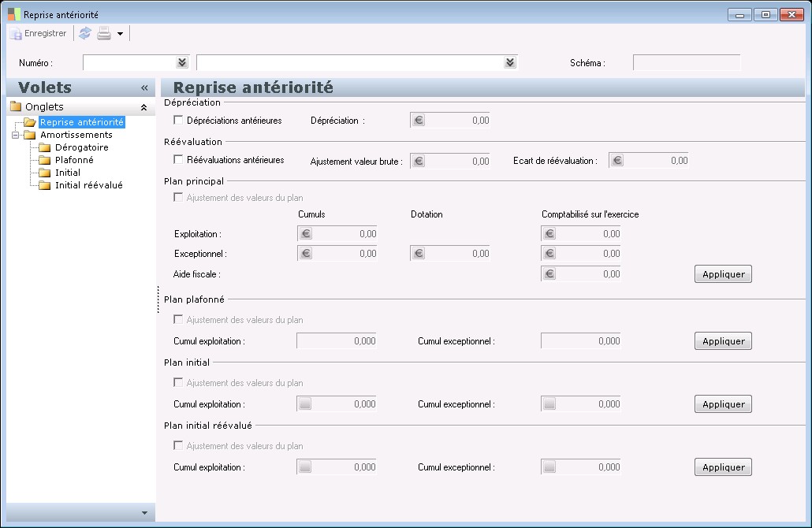Click Appliquer button in Plan plafonné

coord(723,341)
